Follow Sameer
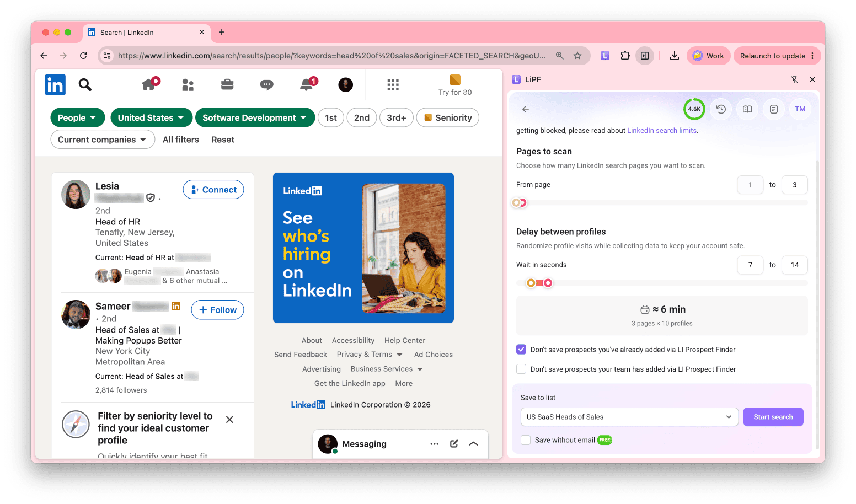This screenshot has width=856, height=504. point(218,310)
